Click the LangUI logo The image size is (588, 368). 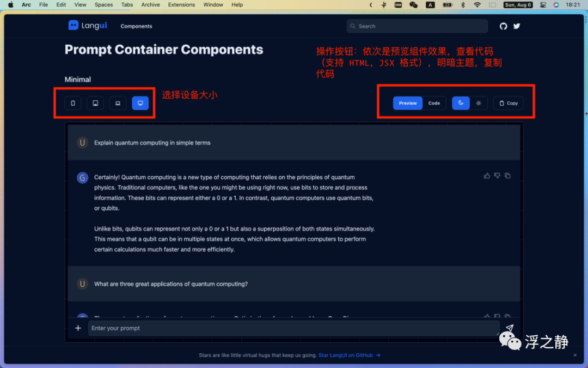point(88,26)
